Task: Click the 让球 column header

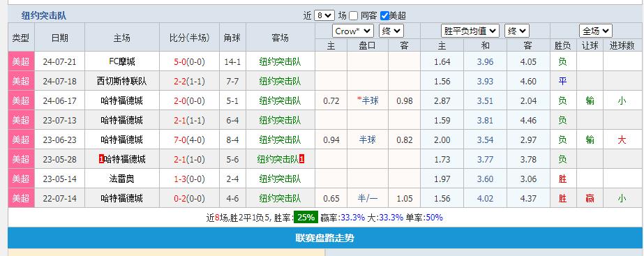Action: (x=590, y=45)
